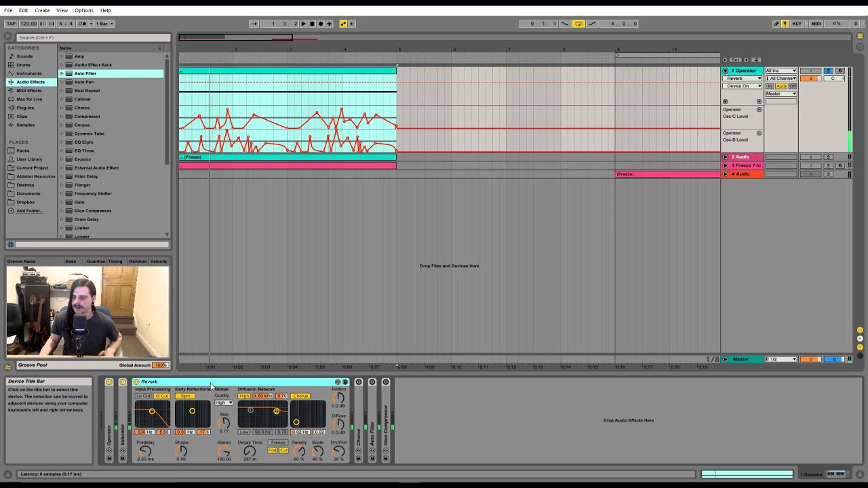
Task: Select the Drums category icon
Action: pos(11,65)
